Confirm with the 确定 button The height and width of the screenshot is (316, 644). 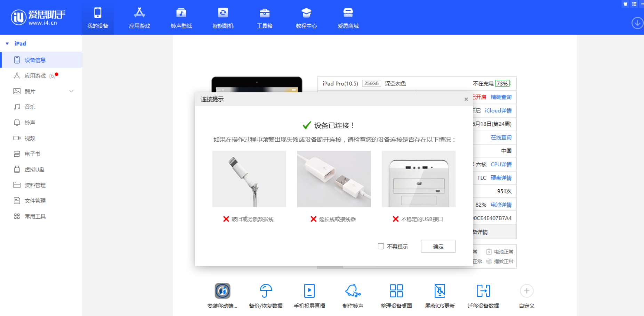[x=438, y=246]
